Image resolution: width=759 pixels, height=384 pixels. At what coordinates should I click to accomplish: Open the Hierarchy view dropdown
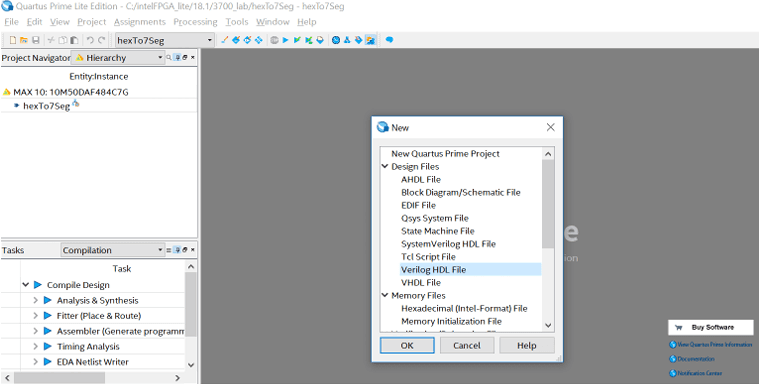160,58
